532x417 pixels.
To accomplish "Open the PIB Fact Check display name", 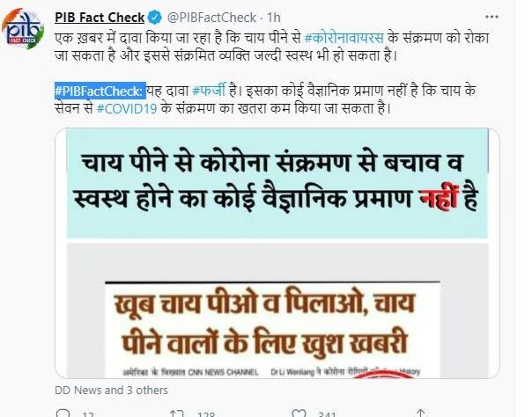I will tap(100, 18).
